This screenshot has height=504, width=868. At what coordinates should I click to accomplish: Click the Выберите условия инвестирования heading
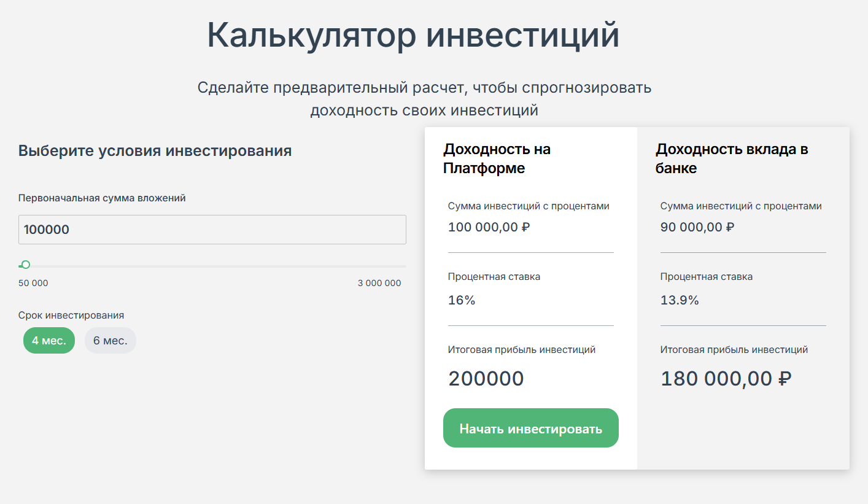pos(155,151)
